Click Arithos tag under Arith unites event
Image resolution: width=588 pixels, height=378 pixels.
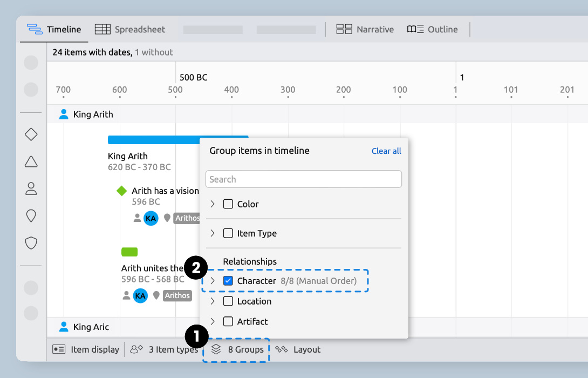coord(177,295)
